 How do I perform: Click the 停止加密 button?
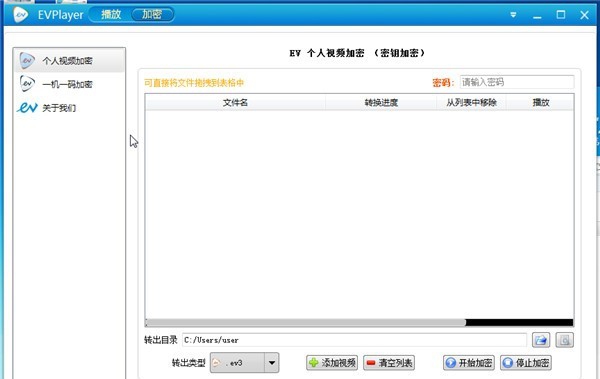point(526,363)
